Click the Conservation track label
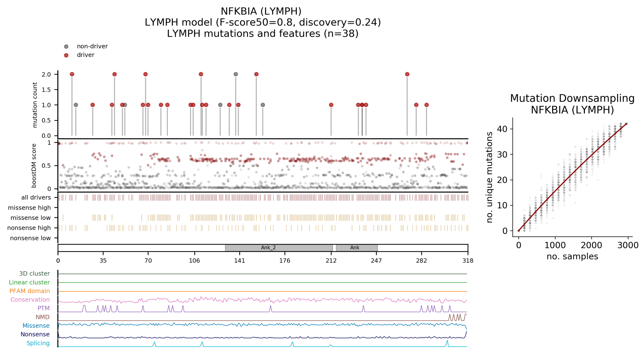644x355 pixels. pyautogui.click(x=30, y=299)
